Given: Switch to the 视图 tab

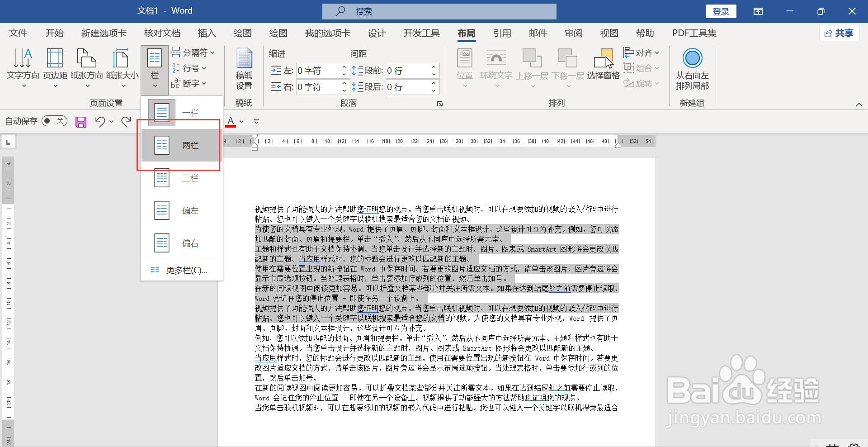Looking at the screenshot, I should coord(609,33).
